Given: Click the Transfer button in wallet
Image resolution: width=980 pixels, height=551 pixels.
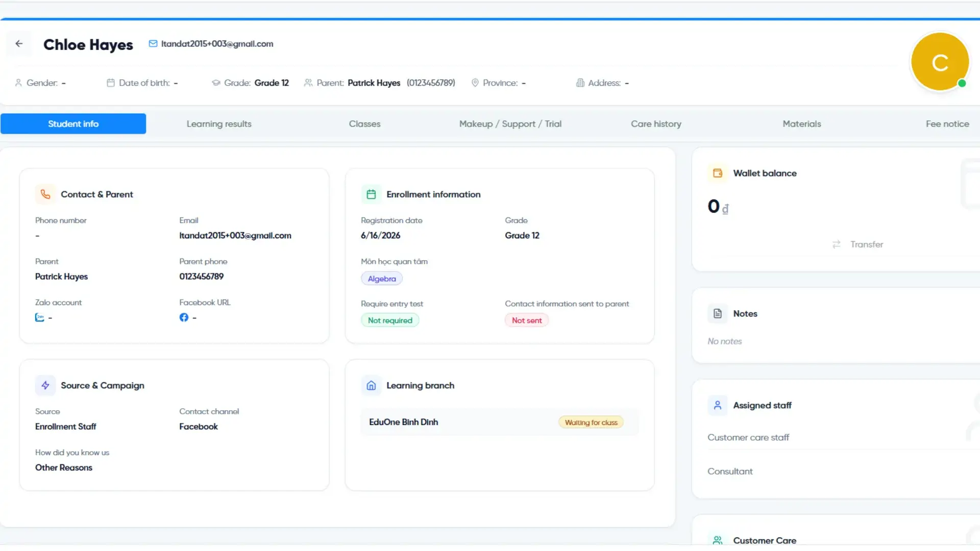Looking at the screenshot, I should [857, 244].
